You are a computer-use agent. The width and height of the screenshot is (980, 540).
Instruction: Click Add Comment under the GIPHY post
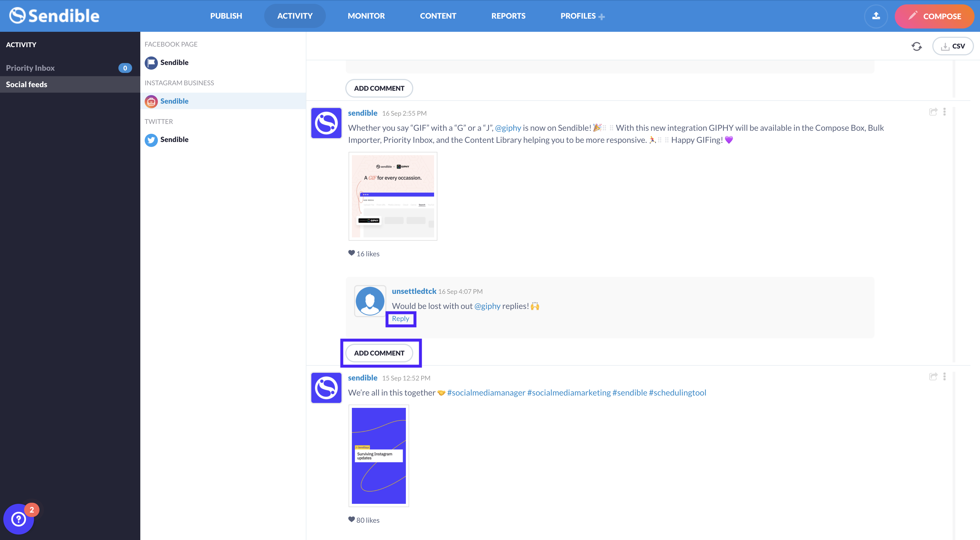pos(379,353)
